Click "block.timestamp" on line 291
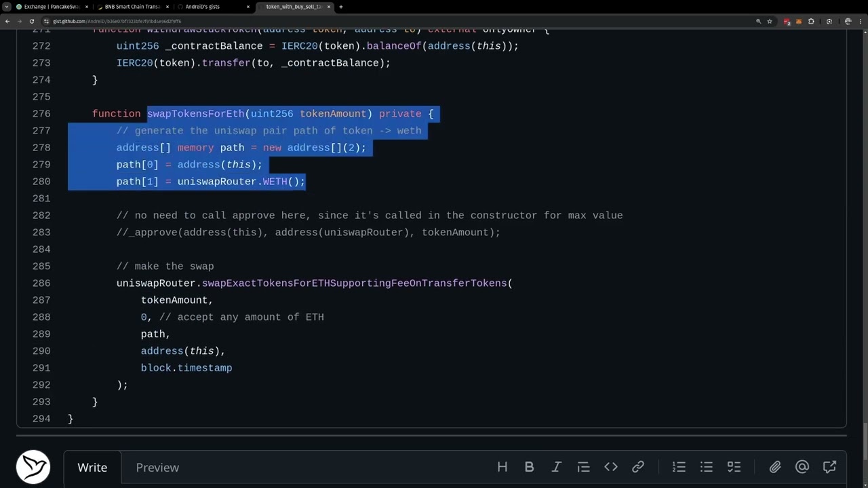The width and height of the screenshot is (868, 488). [x=186, y=368]
